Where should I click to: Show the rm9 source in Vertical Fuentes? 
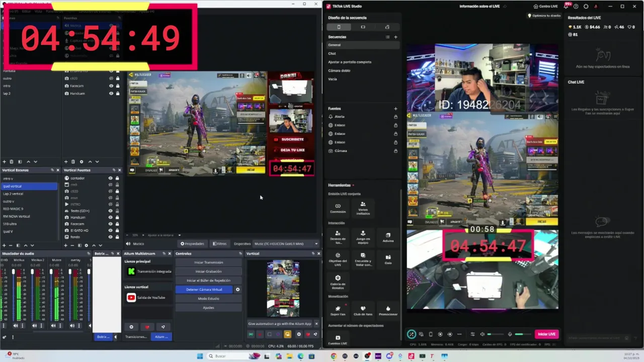(111, 185)
